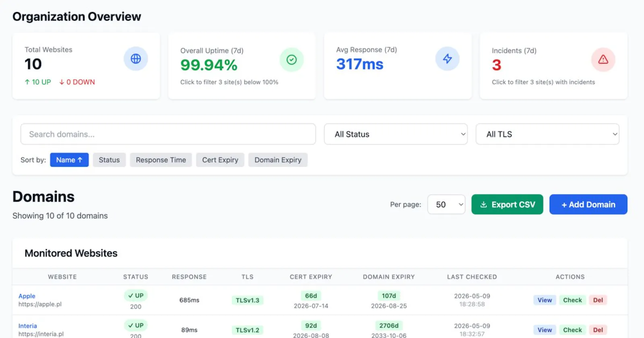This screenshot has width=644, height=338.
Task: Click the TLSv1.3 badge in Apple row
Action: (x=248, y=300)
